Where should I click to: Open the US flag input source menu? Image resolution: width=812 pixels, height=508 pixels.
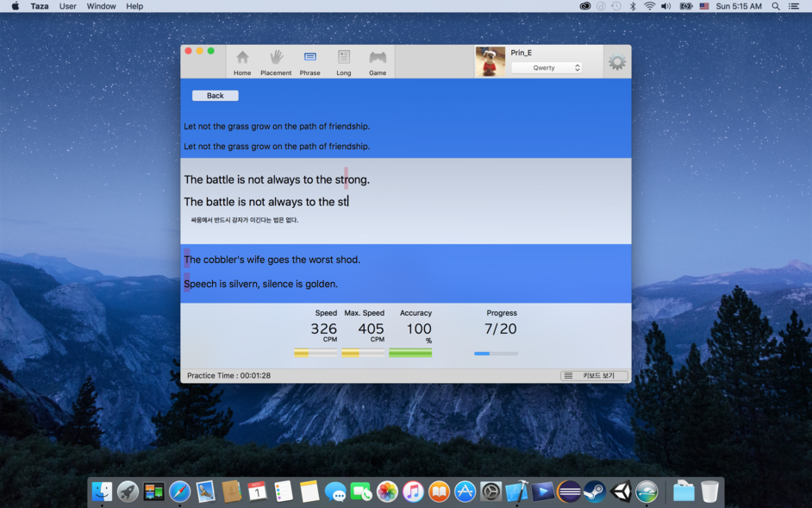click(x=704, y=6)
